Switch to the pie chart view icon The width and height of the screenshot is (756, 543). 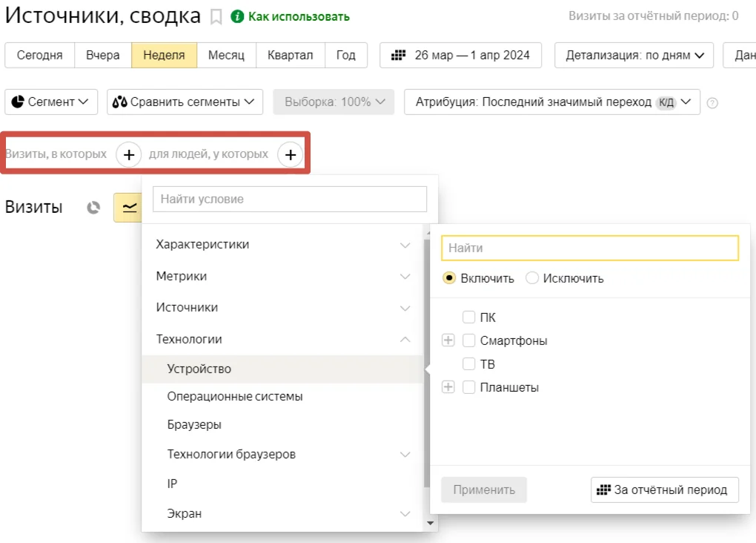93,208
